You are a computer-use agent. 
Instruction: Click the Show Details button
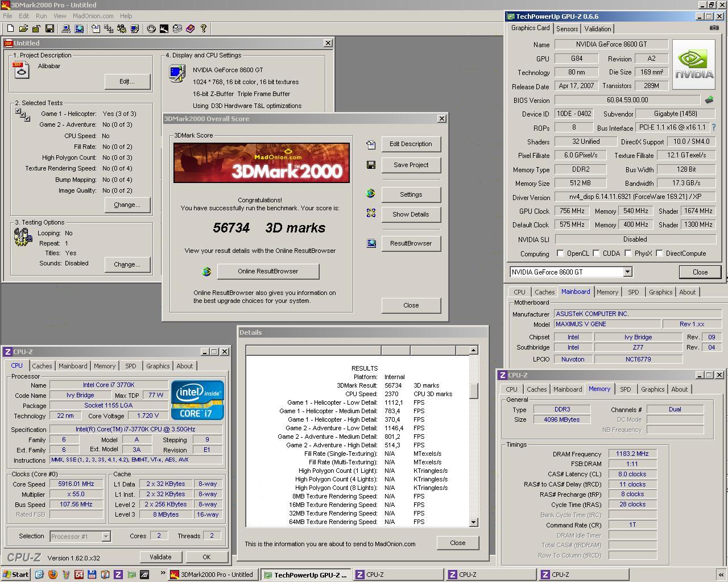[411, 214]
